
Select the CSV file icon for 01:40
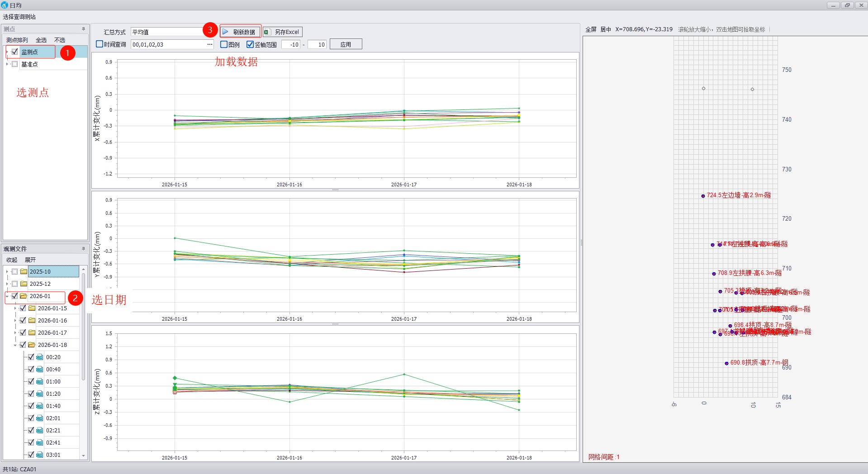coord(40,406)
